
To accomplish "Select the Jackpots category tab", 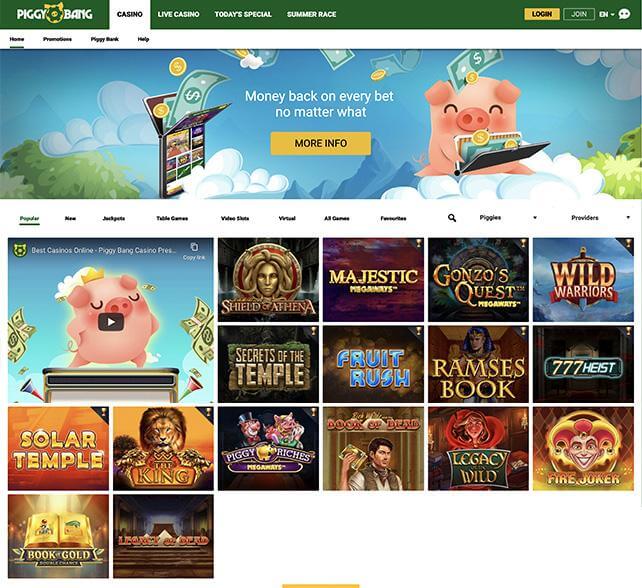I will tap(114, 218).
